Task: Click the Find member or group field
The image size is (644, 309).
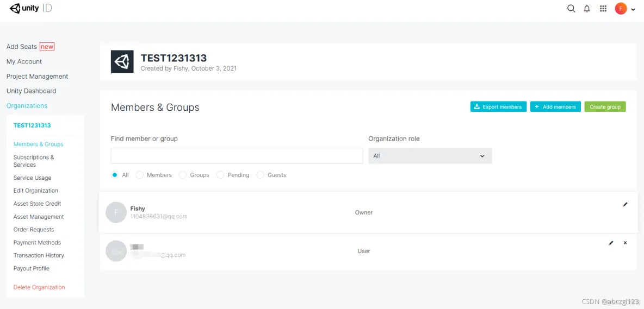Action: (237, 156)
